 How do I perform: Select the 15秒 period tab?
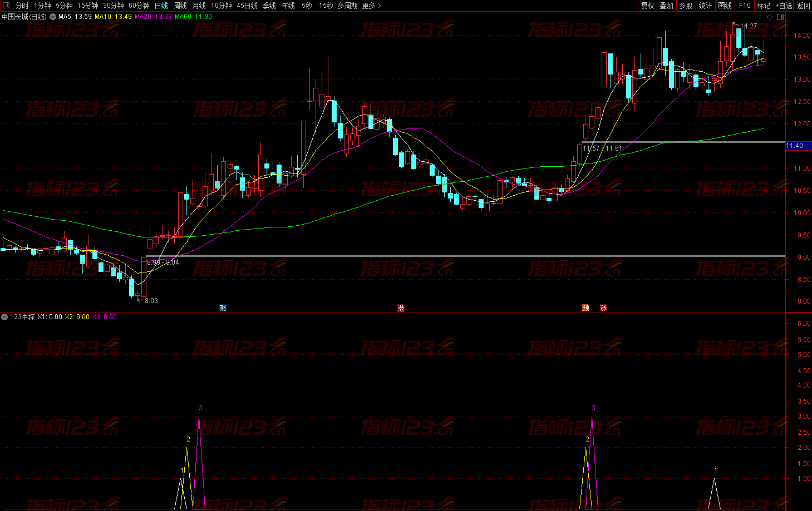pyautogui.click(x=326, y=6)
